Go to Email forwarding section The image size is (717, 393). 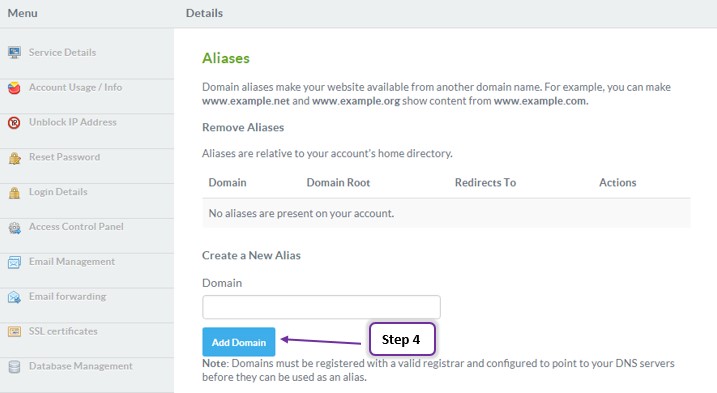67,296
